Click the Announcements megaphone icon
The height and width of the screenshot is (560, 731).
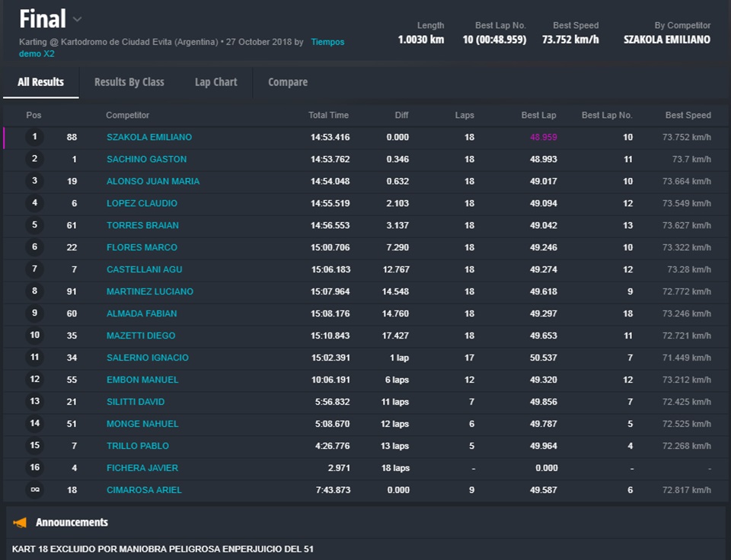[x=21, y=522]
